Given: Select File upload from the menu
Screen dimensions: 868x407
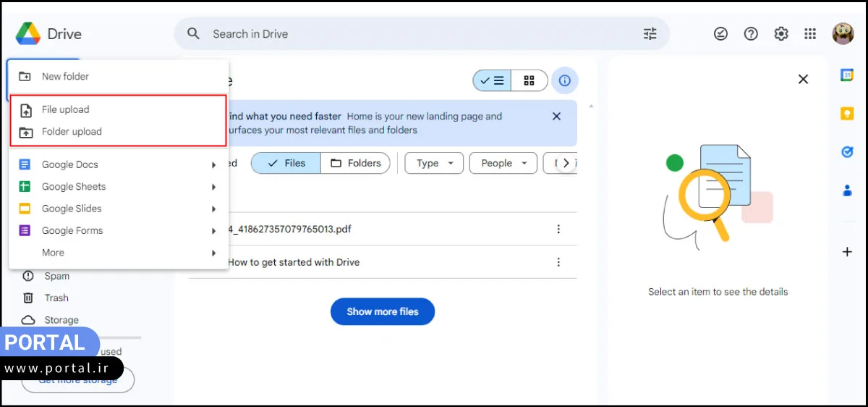Looking at the screenshot, I should (66, 110).
